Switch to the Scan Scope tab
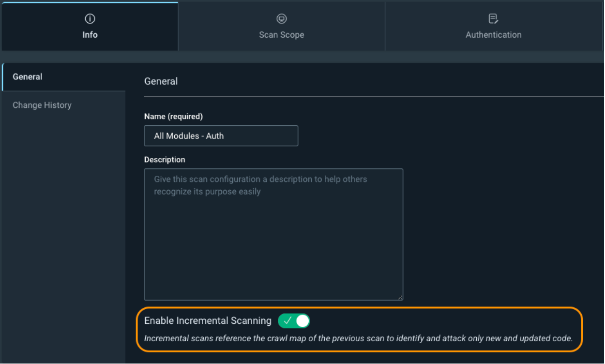Viewport: 605px width, 364px height. [282, 35]
